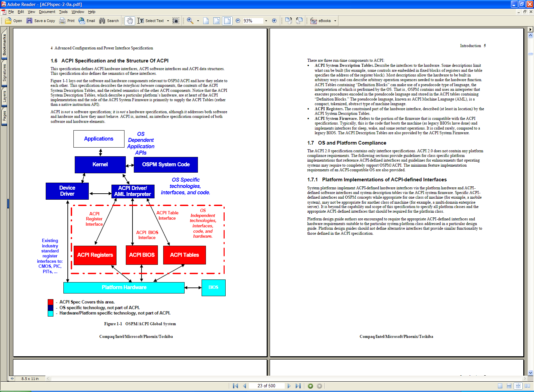Click the Save a Copy button
Viewport: 534px width, 392px height.
tap(41, 21)
